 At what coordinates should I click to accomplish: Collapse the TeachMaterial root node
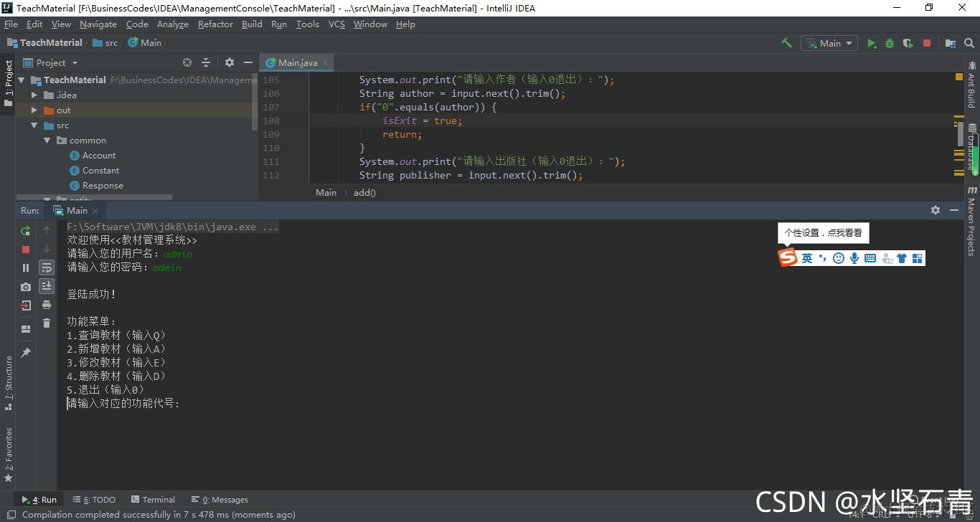21,80
